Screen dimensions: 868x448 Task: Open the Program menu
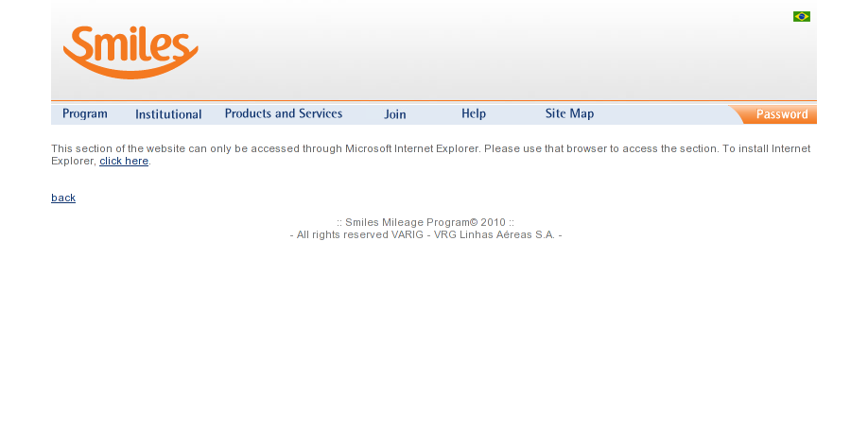tap(85, 114)
